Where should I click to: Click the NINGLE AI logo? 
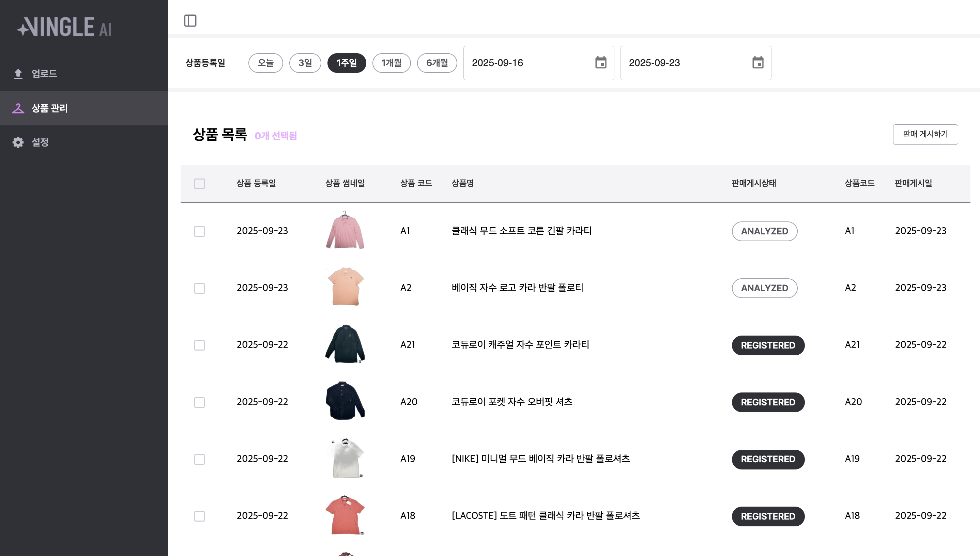tap(64, 27)
